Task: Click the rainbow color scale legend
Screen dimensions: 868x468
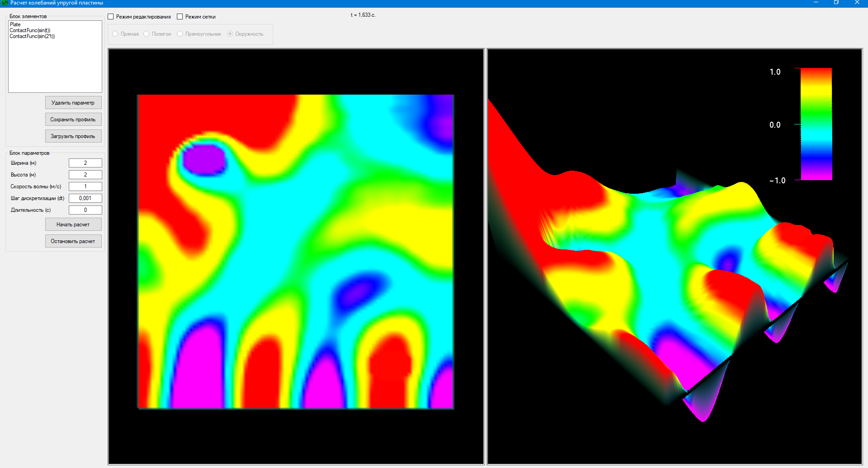Action: point(816,124)
